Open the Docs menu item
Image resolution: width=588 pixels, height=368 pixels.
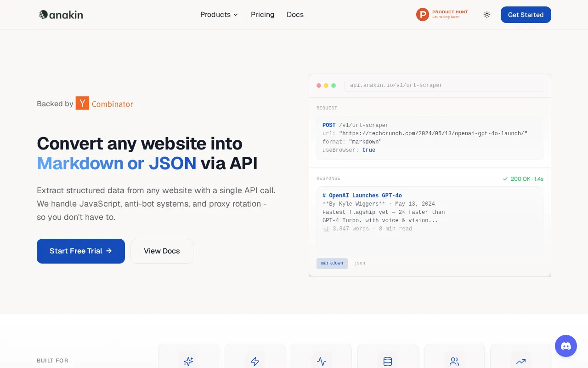(x=295, y=15)
